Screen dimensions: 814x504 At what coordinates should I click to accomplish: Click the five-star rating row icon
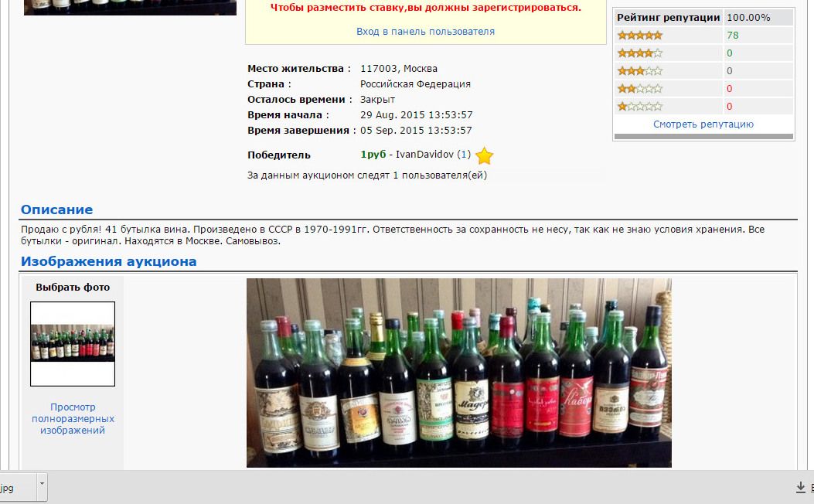[x=639, y=36]
